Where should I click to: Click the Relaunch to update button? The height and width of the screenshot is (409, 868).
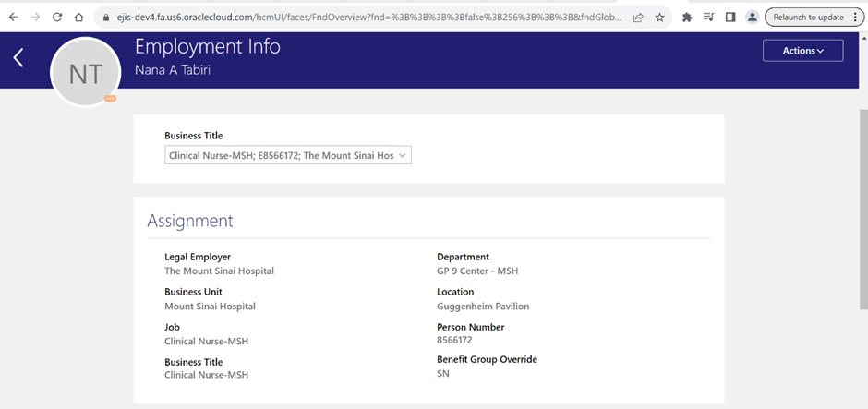[x=808, y=18]
